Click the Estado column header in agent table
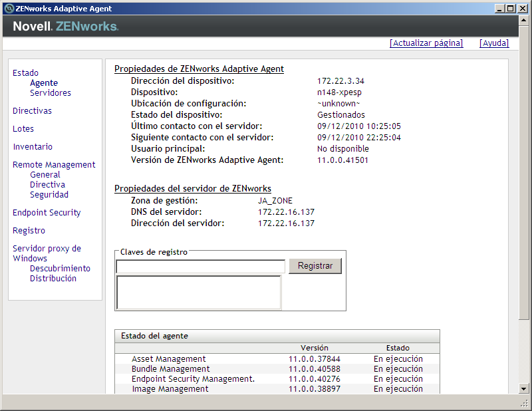This screenshot has width=532, height=411. coord(398,348)
